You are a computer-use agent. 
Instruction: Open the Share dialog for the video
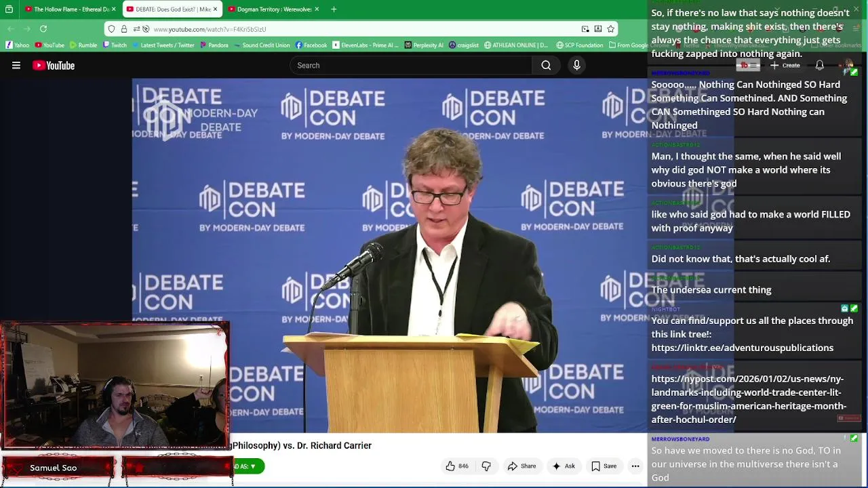click(x=521, y=466)
